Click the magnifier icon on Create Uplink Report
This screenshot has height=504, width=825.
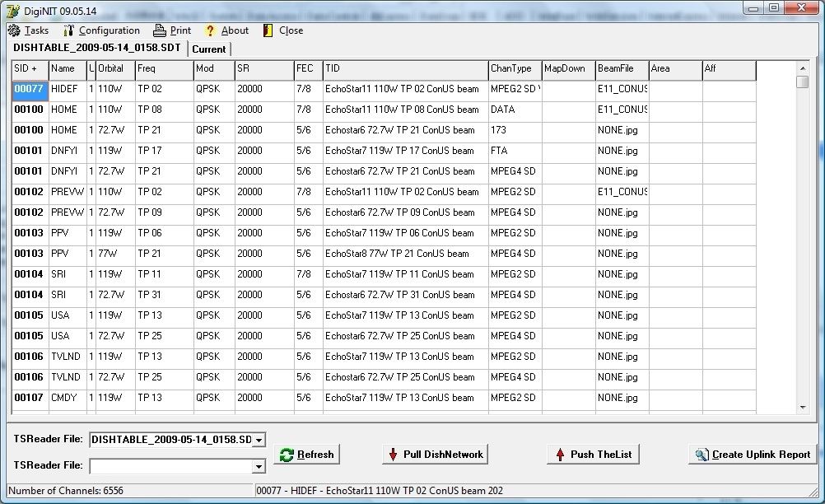point(701,455)
